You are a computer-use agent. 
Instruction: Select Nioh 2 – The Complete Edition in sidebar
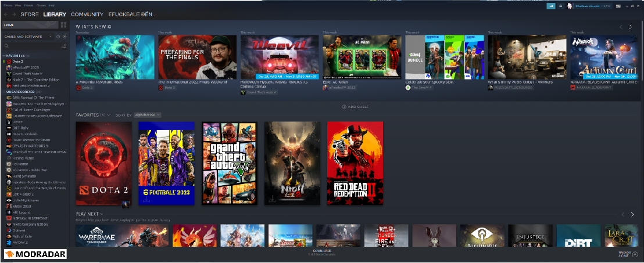pos(36,80)
